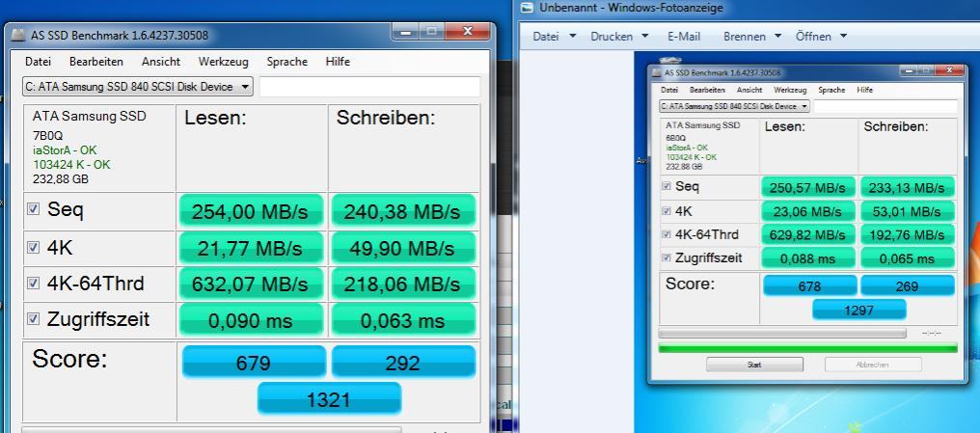Click the 632,07 MB/s 4K-64Thrd read result

[x=250, y=284]
